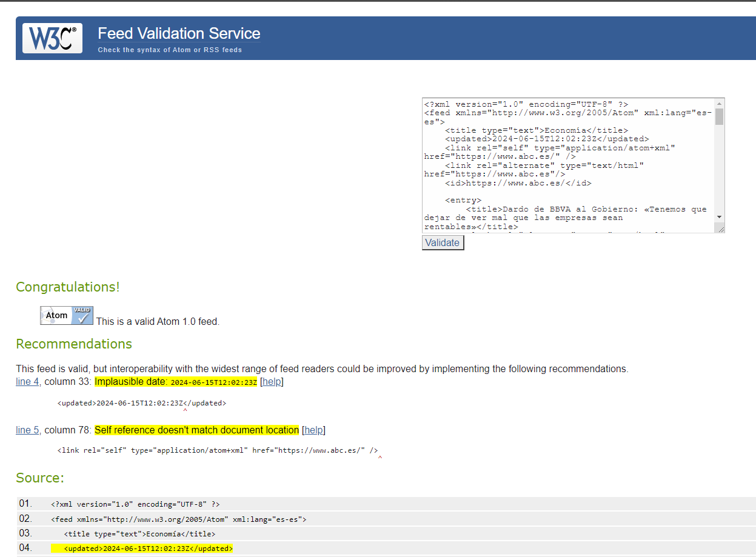
Task: Click the feed textarea scrollbar thumb
Action: 719,116
